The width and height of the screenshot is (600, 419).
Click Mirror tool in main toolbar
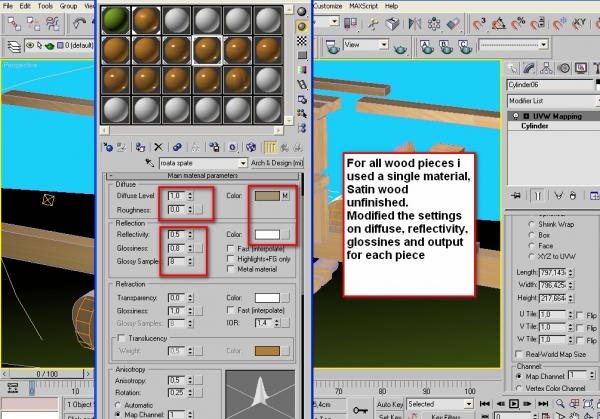414,24
